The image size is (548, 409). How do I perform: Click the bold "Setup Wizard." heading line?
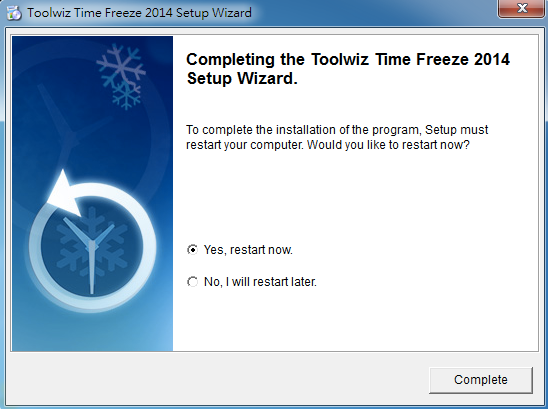[242, 78]
